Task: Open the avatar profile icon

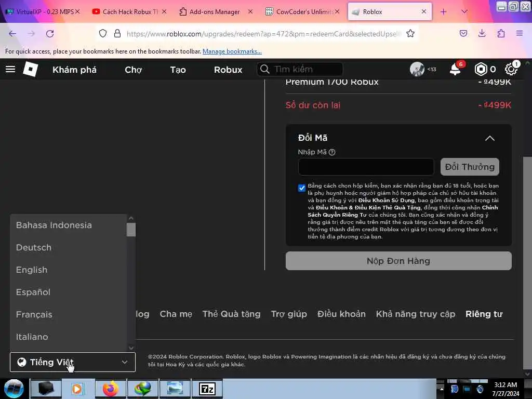Action: tap(417, 69)
